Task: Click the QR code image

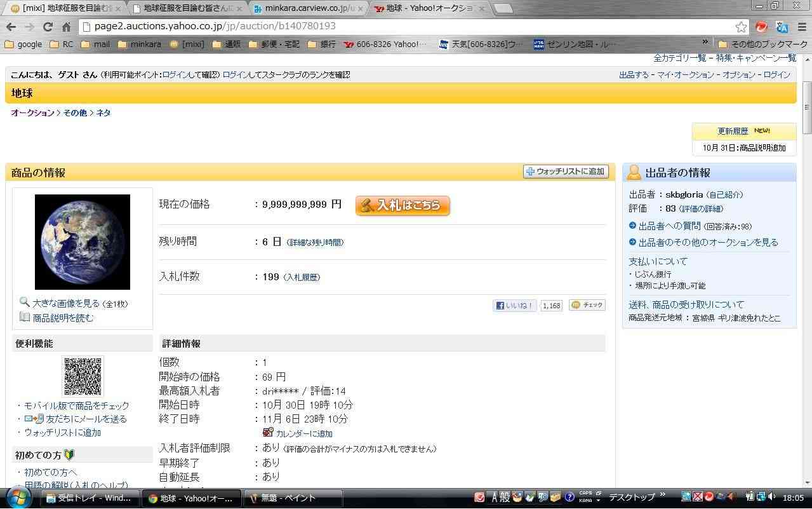Action: tap(83, 377)
